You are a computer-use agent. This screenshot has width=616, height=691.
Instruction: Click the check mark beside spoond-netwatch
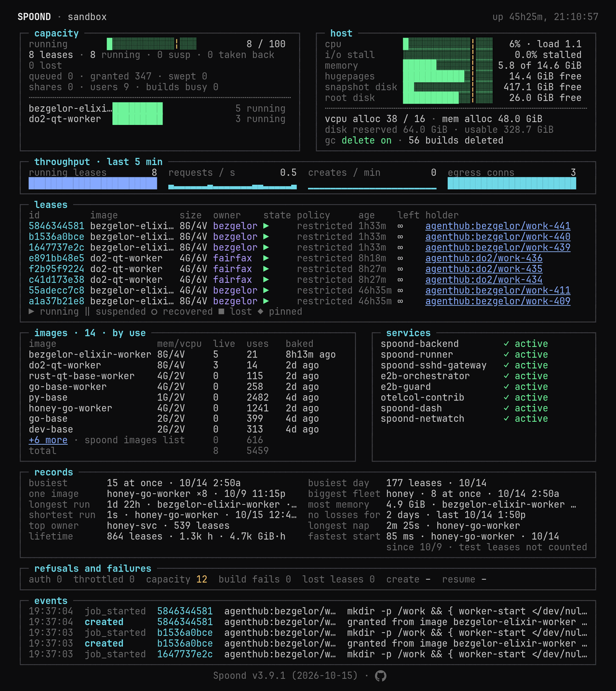[506, 419]
